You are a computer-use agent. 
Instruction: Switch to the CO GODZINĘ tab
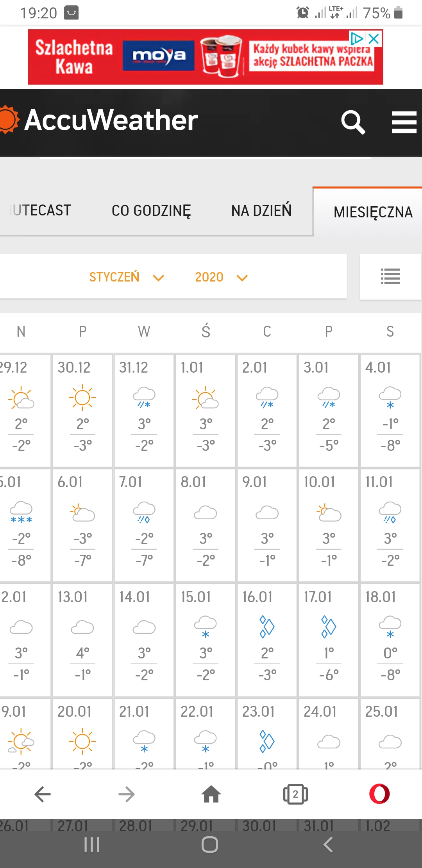point(151,211)
